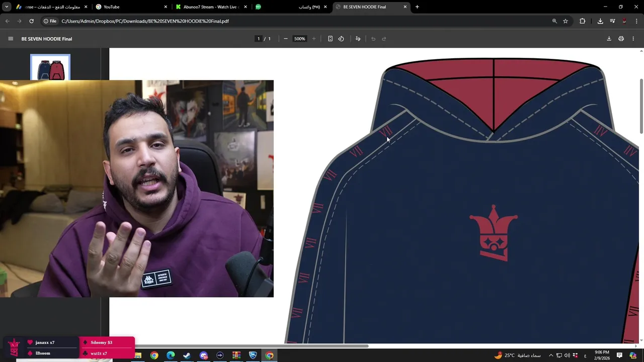Launch Steam from taskbar
This screenshot has height=362, width=644.
(x=187, y=355)
